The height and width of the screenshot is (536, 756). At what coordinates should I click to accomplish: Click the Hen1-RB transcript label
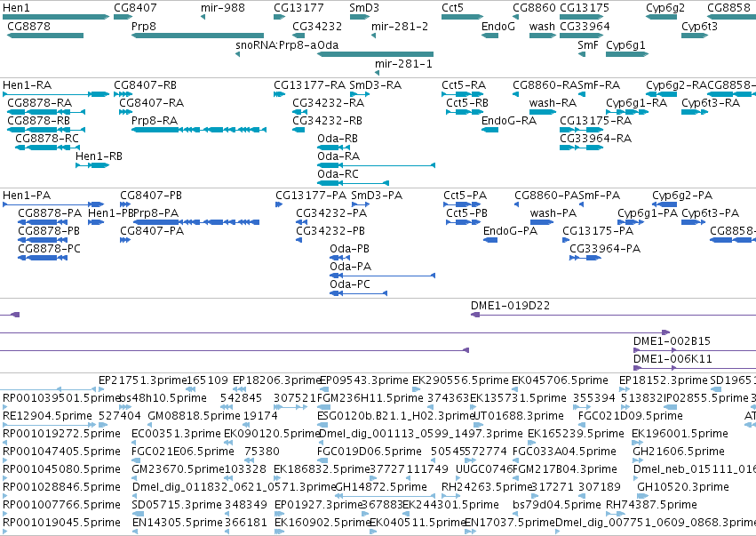tap(99, 156)
